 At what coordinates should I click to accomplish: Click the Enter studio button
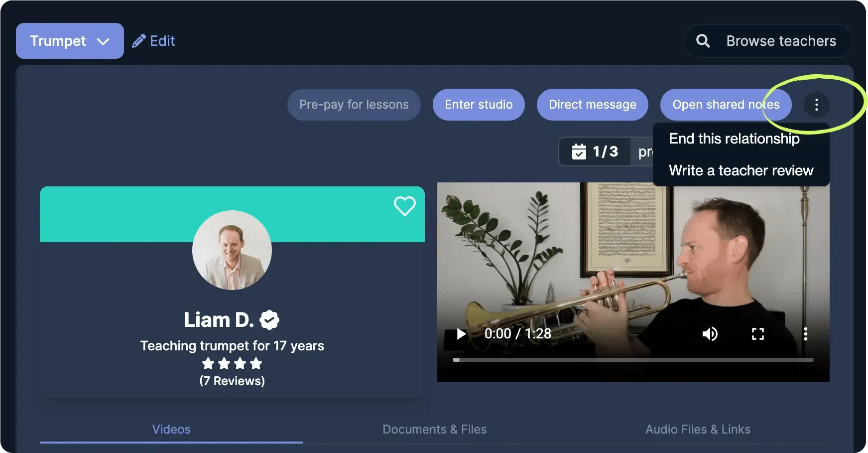[x=479, y=105]
